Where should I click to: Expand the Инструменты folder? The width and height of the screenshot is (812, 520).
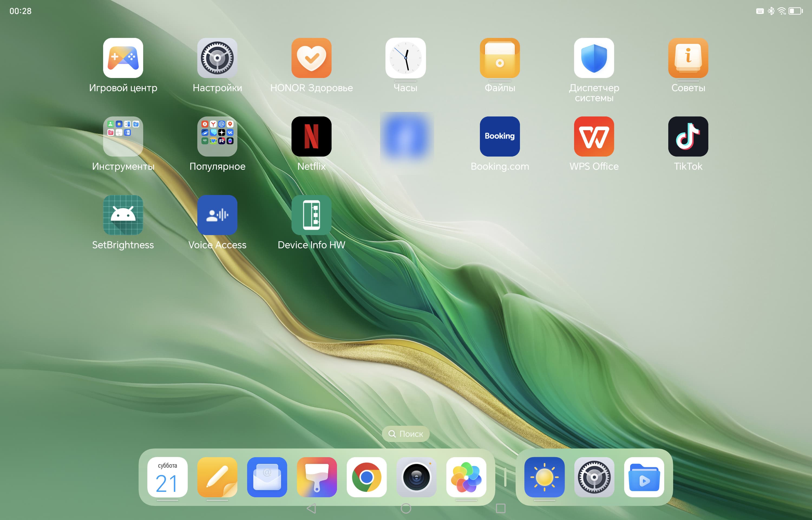pyautogui.click(x=123, y=136)
